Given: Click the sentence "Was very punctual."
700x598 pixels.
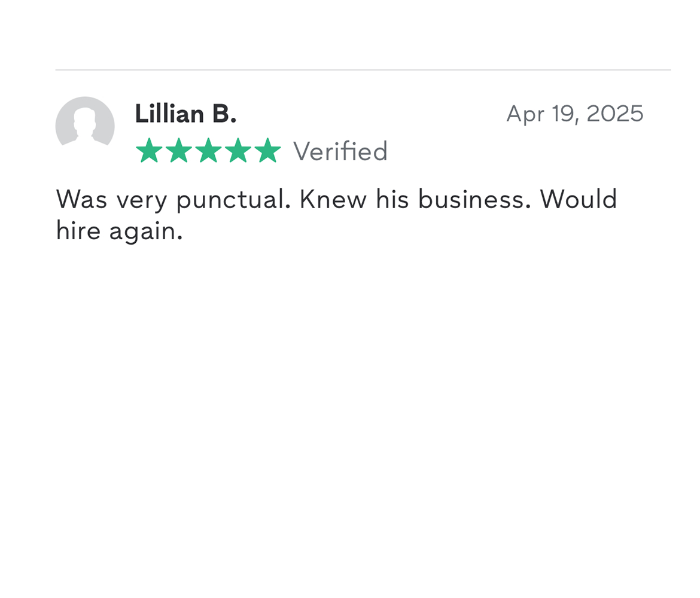Looking at the screenshot, I should pos(173,199).
